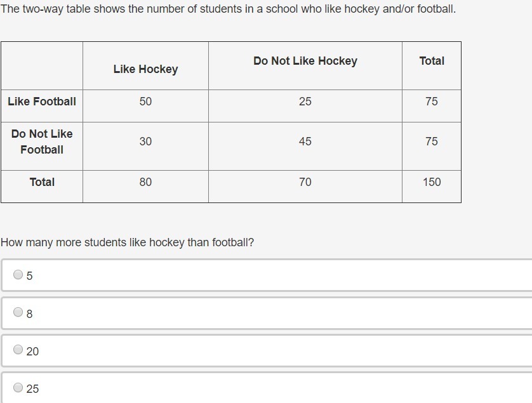
Task: Click the Do Not Like Football row total 75
Action: (432, 142)
